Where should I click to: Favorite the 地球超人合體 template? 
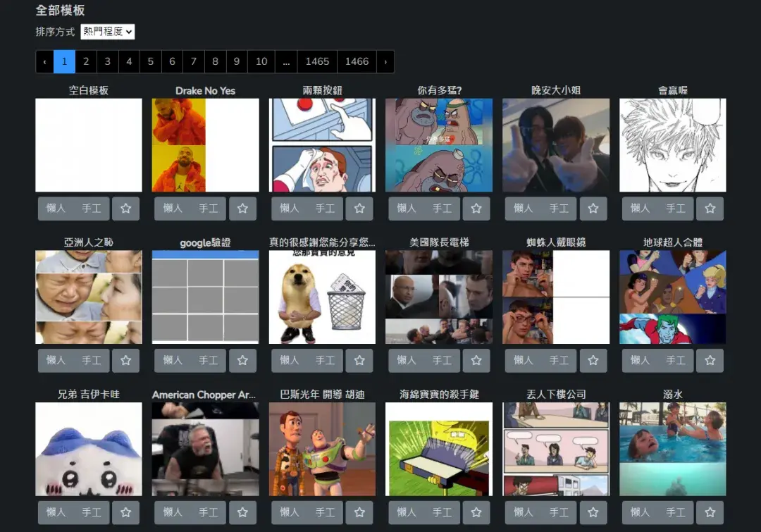point(710,361)
